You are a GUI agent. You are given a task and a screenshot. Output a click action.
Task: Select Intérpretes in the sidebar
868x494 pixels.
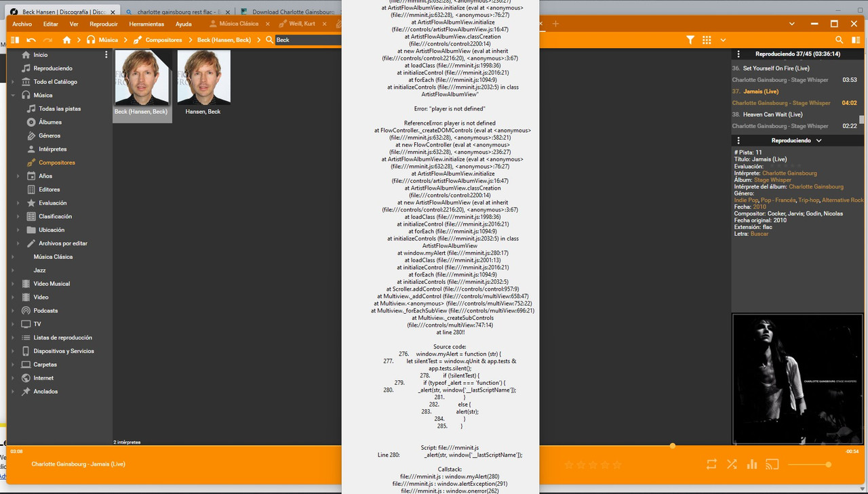point(52,149)
